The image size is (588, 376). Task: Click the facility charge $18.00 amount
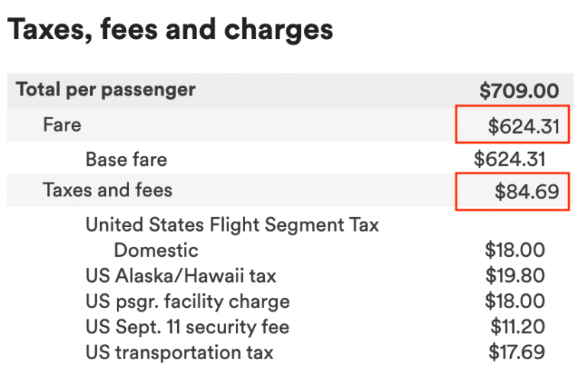(515, 301)
